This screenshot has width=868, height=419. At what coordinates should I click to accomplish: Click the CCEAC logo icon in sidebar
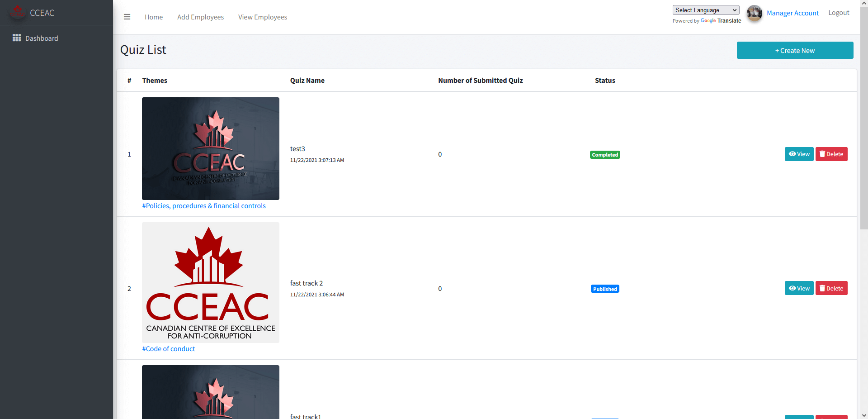point(18,12)
